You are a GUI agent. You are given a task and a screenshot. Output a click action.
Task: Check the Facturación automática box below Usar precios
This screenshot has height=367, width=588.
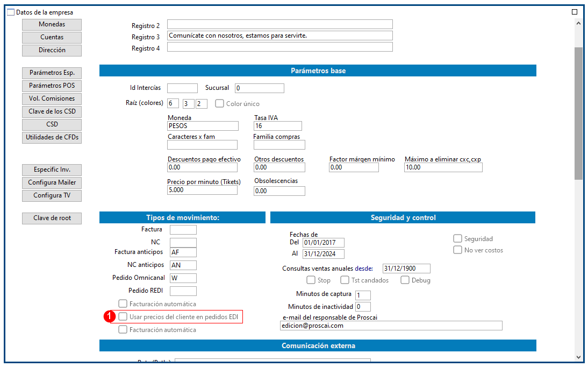click(123, 329)
